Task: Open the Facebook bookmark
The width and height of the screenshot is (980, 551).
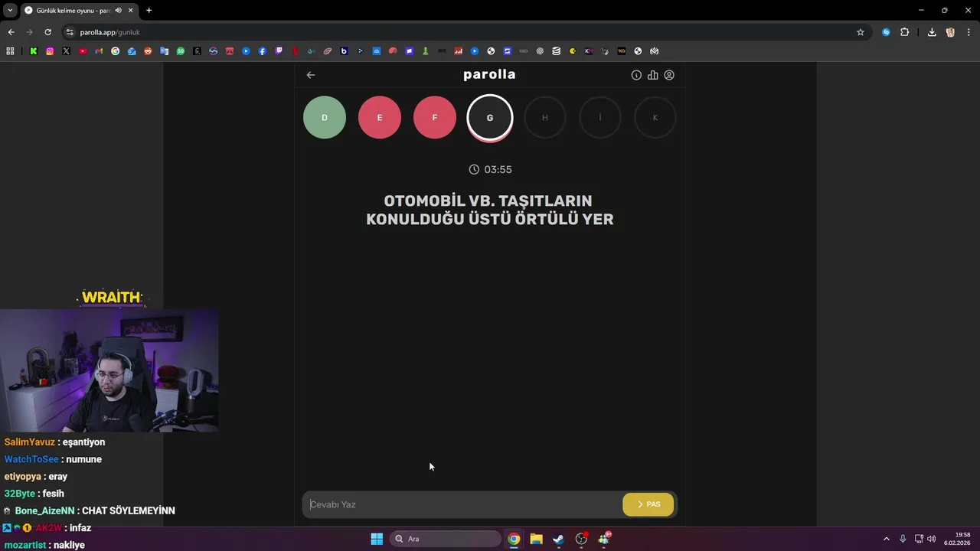Action: click(263, 51)
